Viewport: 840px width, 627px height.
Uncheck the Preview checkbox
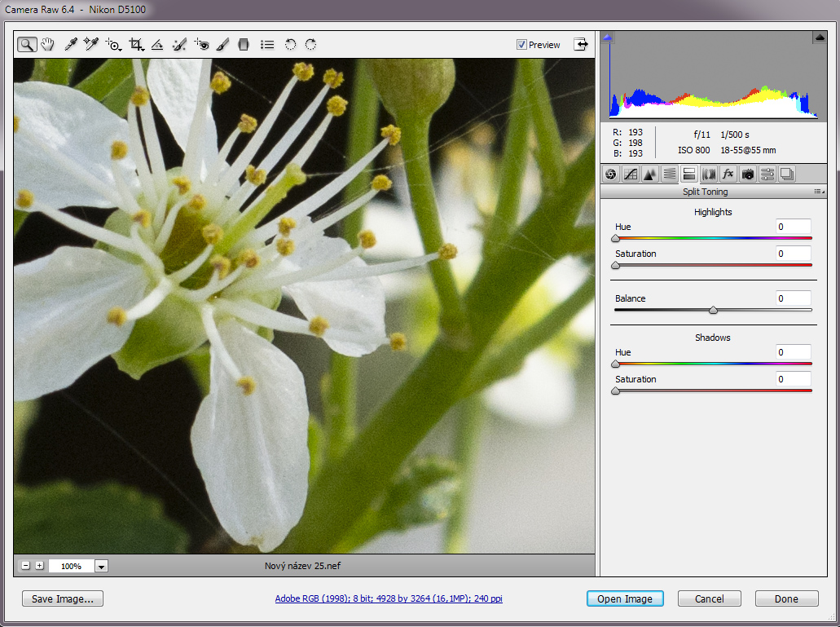[x=521, y=45]
